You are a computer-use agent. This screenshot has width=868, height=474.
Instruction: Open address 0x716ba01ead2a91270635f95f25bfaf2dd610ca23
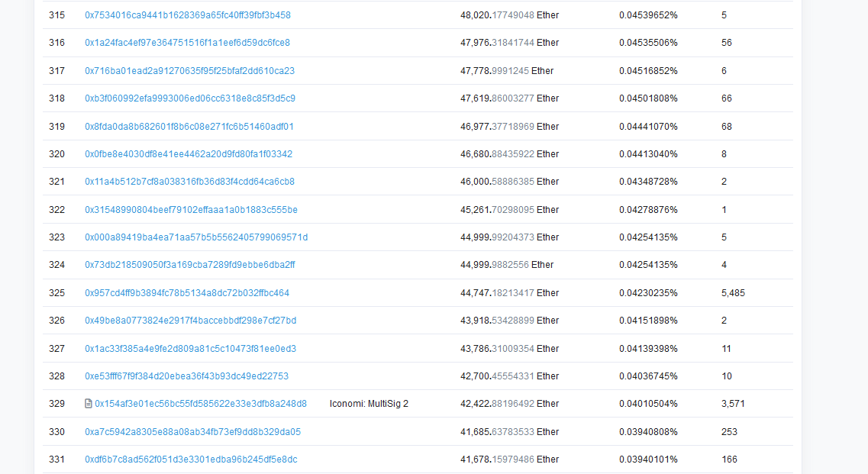click(x=189, y=71)
